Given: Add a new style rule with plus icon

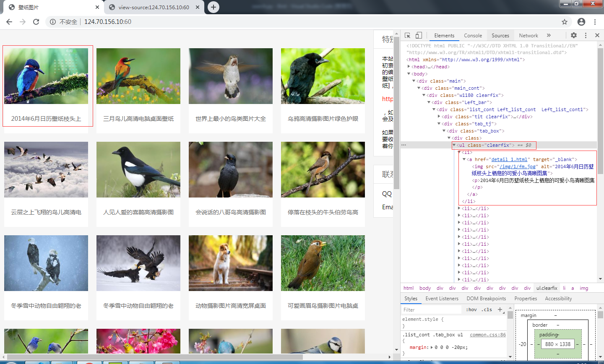Looking at the screenshot, I should (x=500, y=309).
